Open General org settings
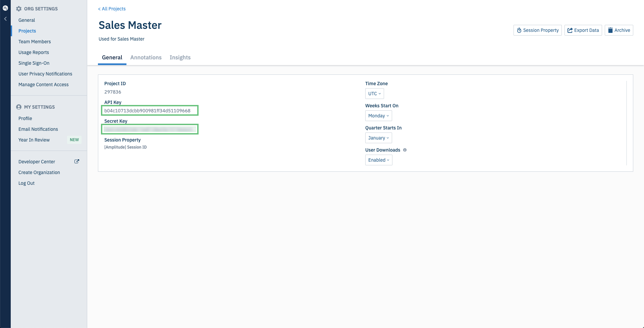This screenshot has width=644, height=328. (x=27, y=20)
